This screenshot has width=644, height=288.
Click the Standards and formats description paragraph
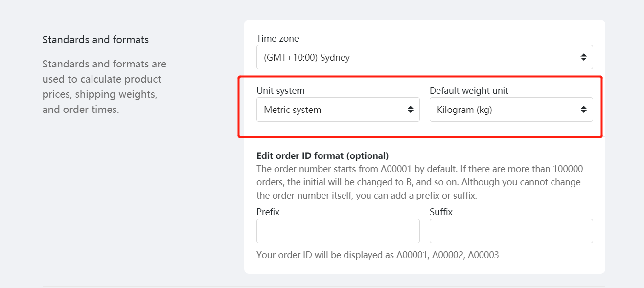pyautogui.click(x=104, y=87)
